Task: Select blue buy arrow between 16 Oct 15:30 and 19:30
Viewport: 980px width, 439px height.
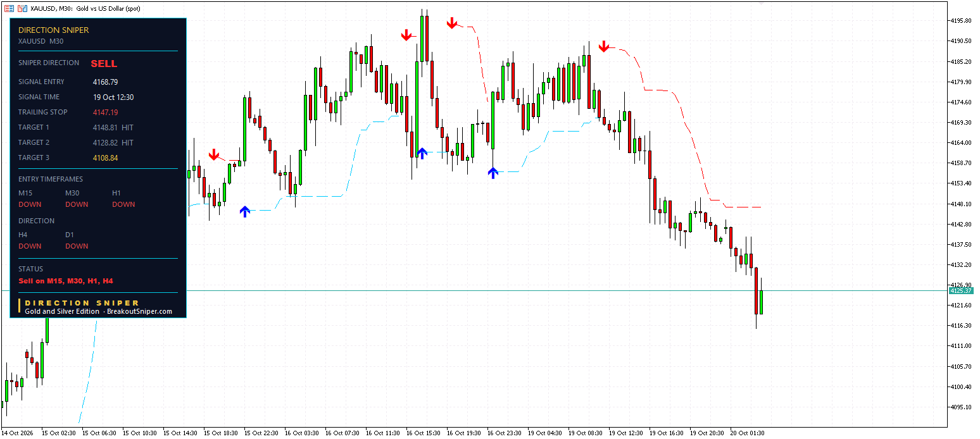Action: [422, 153]
